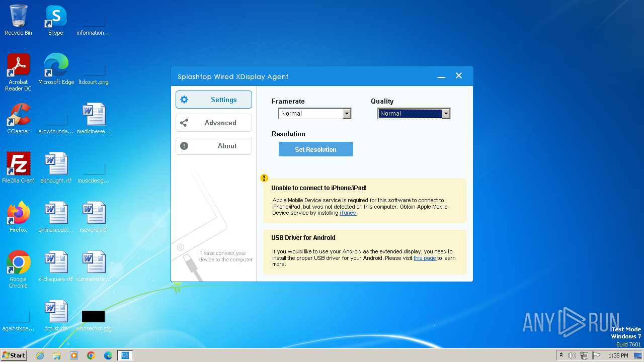Select the animalmodel document icon
Viewport: 644px width, 362px height.
pos(56,217)
